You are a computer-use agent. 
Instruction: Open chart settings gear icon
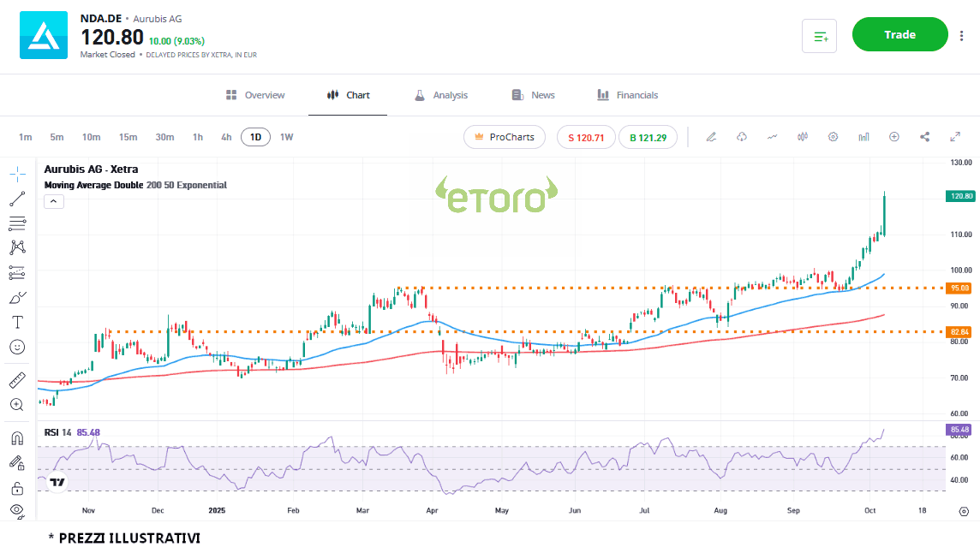tap(833, 137)
